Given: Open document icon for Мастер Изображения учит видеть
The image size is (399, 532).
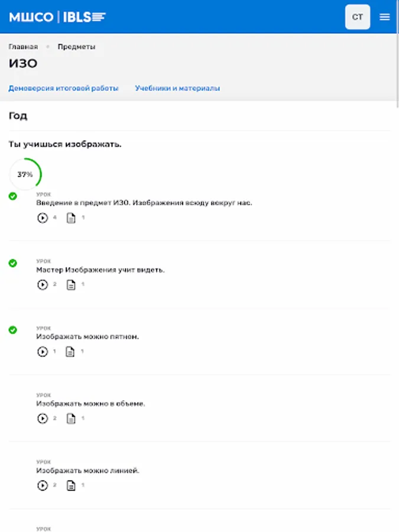Looking at the screenshot, I should [x=71, y=285].
